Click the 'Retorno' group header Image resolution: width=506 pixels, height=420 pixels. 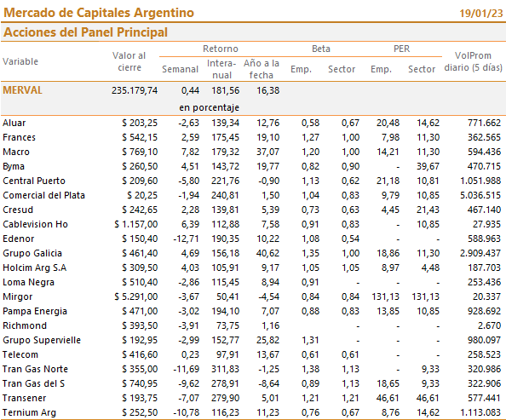(221, 49)
